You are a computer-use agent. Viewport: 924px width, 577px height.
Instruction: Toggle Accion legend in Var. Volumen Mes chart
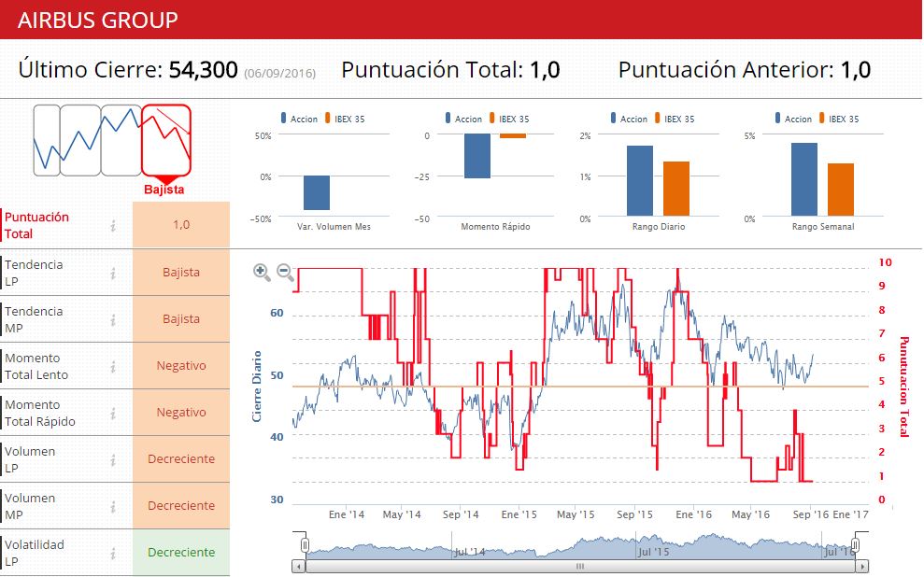299,119
